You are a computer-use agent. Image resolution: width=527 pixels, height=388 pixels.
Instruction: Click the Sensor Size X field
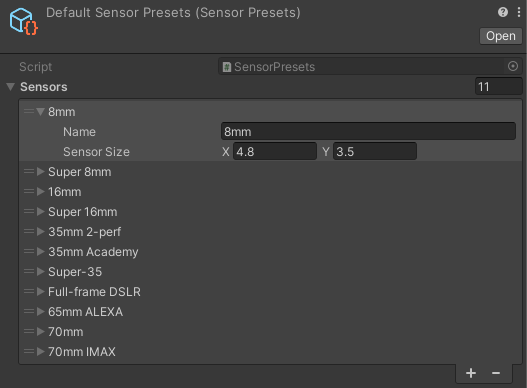275,151
